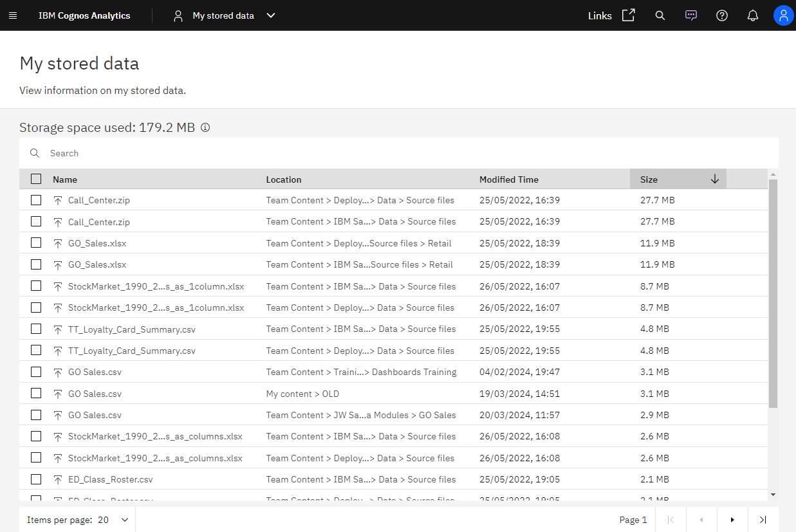This screenshot has width=796, height=532.
Task: Click location 'My content > OLD'
Action: (302, 394)
